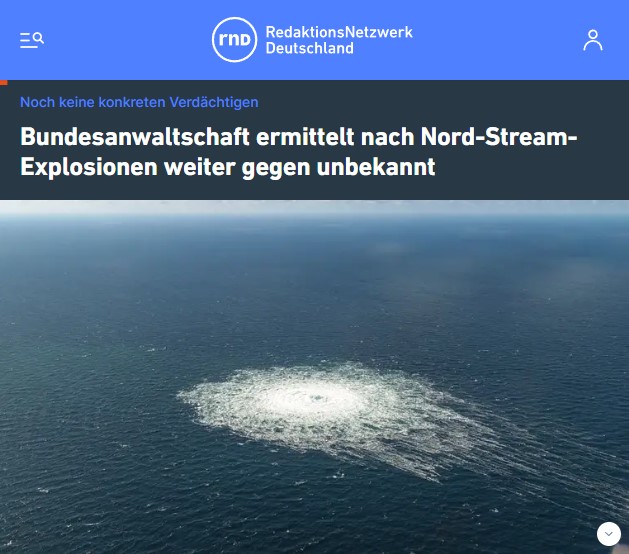Click the word 'unbekannt' in the headline
This screenshot has width=629, height=554.
point(376,167)
